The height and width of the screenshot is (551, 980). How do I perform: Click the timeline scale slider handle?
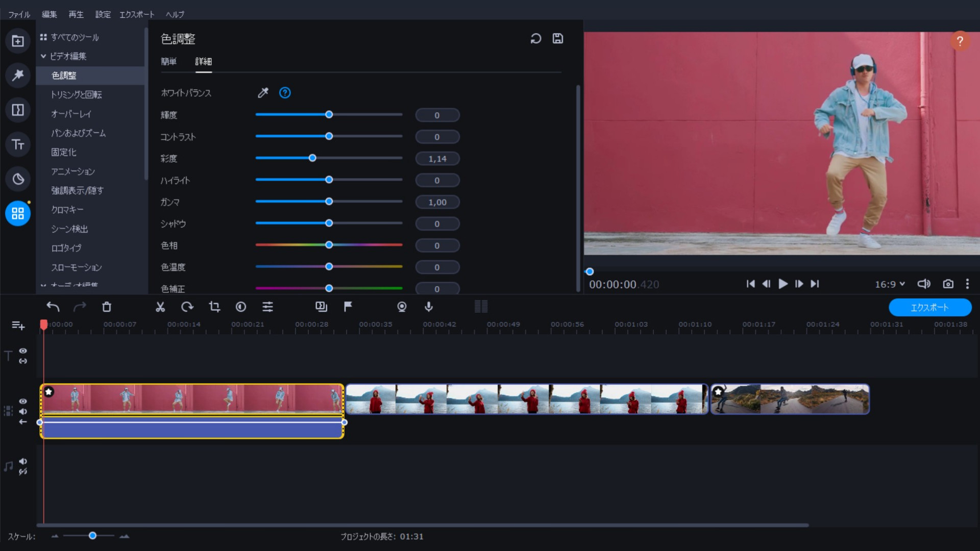tap(92, 536)
